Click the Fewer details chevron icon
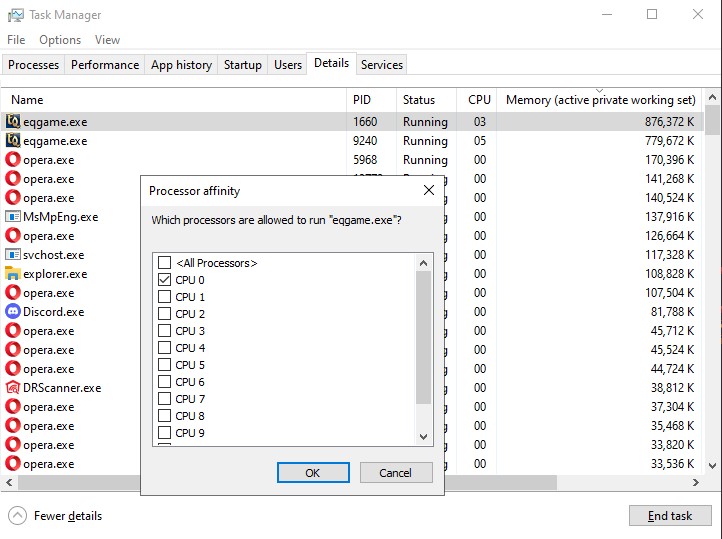722x539 pixels. [x=17, y=516]
